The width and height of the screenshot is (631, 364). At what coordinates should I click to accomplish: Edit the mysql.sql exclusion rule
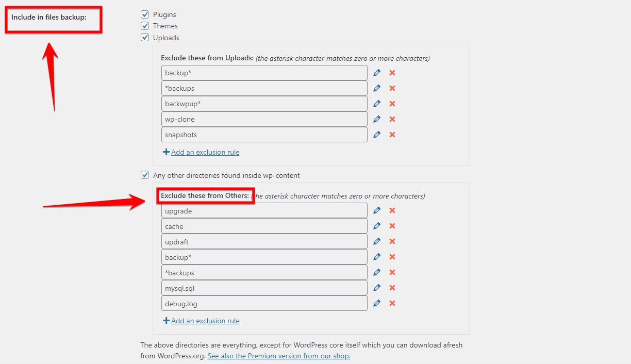click(377, 288)
